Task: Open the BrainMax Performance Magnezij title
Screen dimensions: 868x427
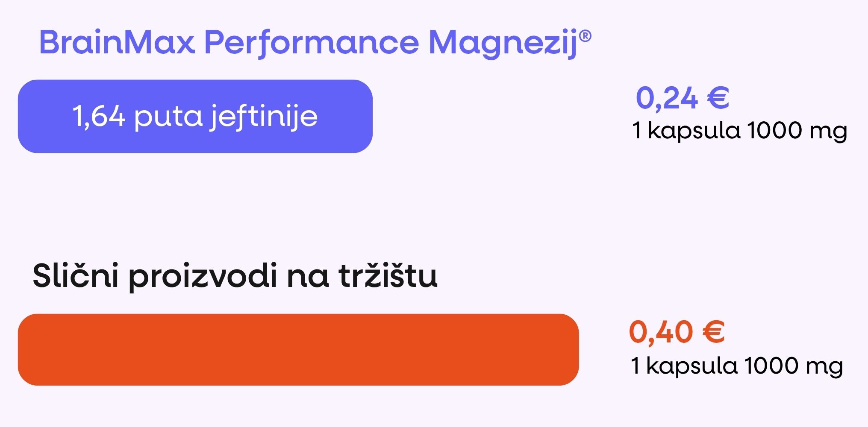Action: [315, 43]
